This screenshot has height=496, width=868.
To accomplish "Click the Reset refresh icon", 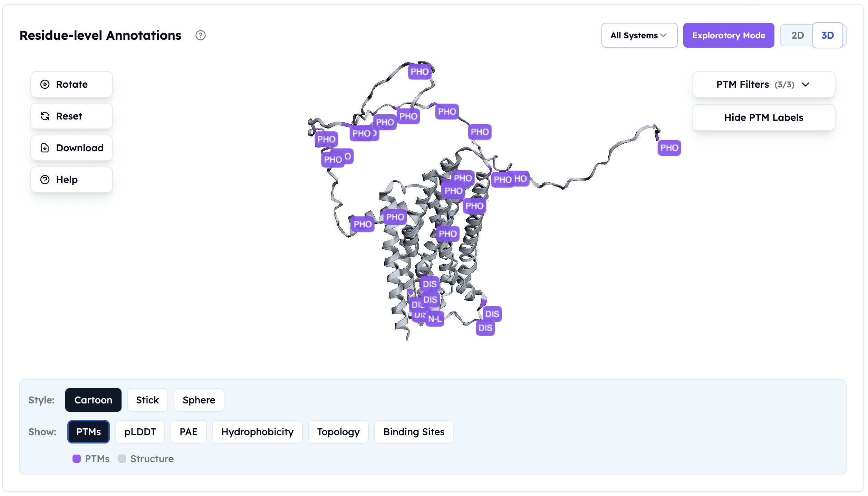I will tap(45, 116).
